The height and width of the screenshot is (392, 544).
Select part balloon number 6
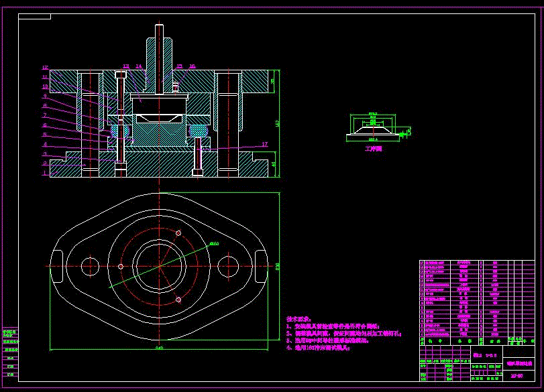(45, 125)
